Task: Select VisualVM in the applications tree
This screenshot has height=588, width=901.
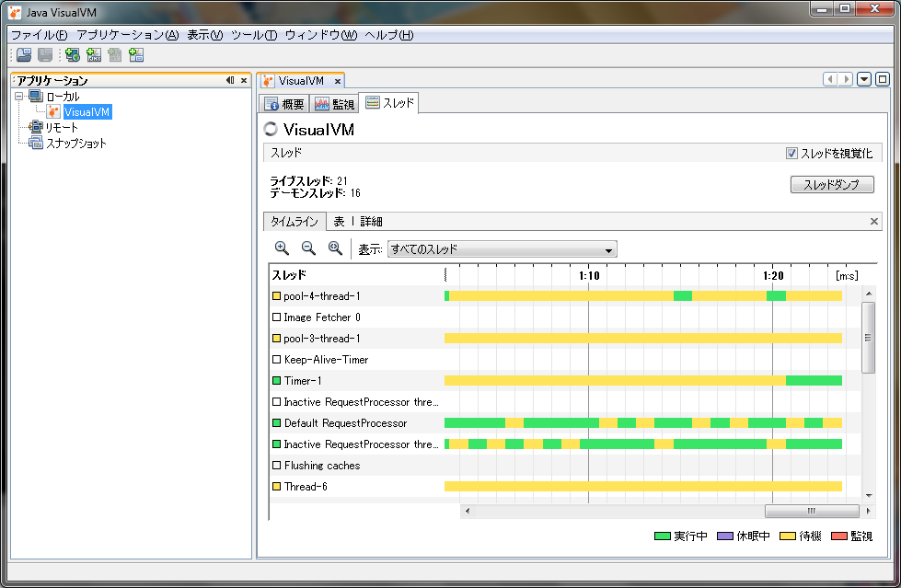Action: [x=87, y=111]
